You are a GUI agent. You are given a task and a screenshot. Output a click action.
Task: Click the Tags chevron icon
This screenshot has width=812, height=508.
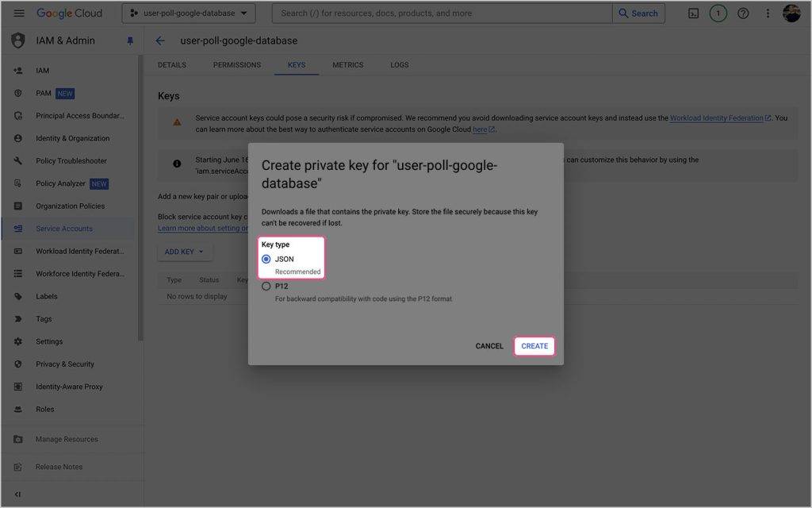pyautogui.click(x=18, y=319)
